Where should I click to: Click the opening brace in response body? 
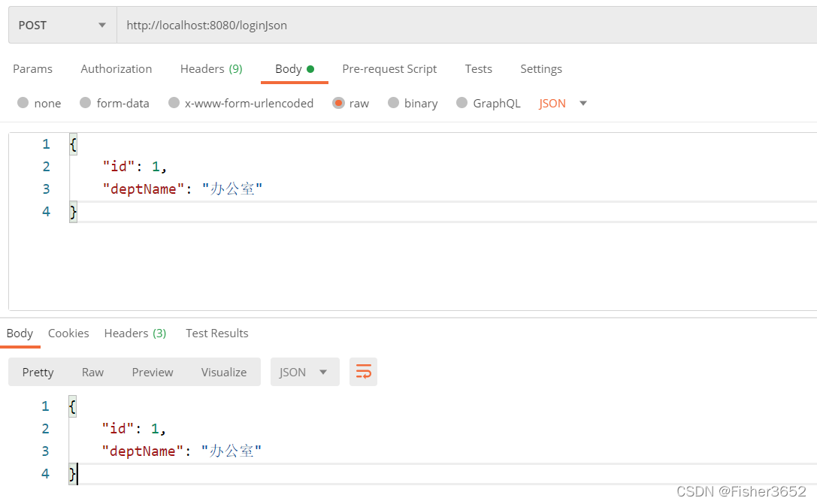[x=72, y=406]
